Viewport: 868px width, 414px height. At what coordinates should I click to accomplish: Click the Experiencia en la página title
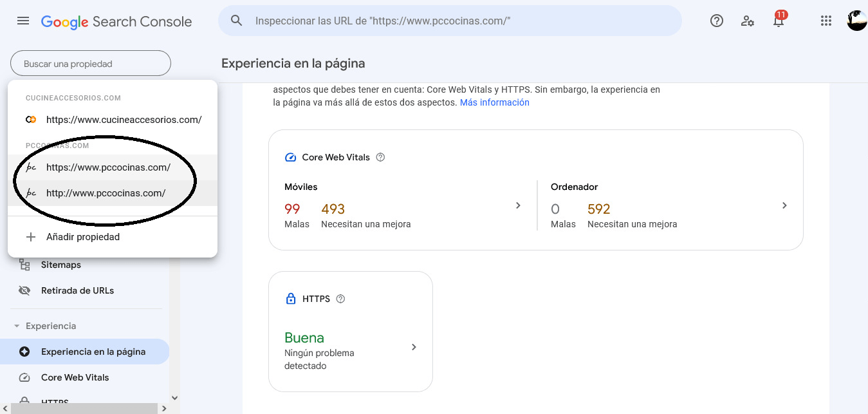tap(293, 63)
